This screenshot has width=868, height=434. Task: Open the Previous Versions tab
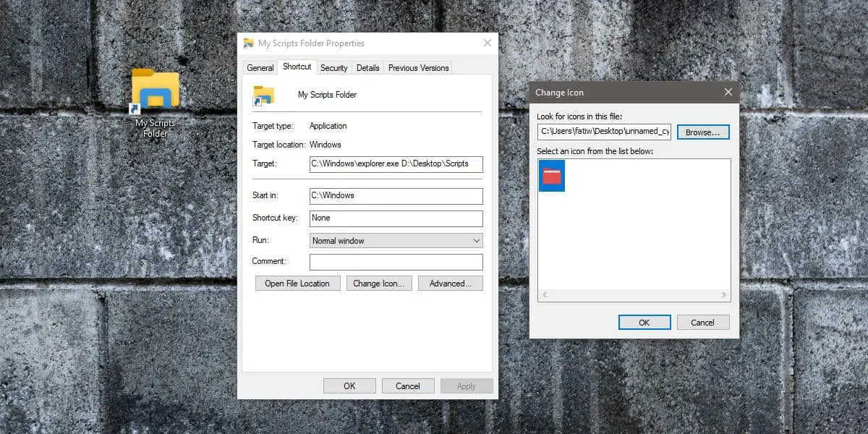coord(418,68)
